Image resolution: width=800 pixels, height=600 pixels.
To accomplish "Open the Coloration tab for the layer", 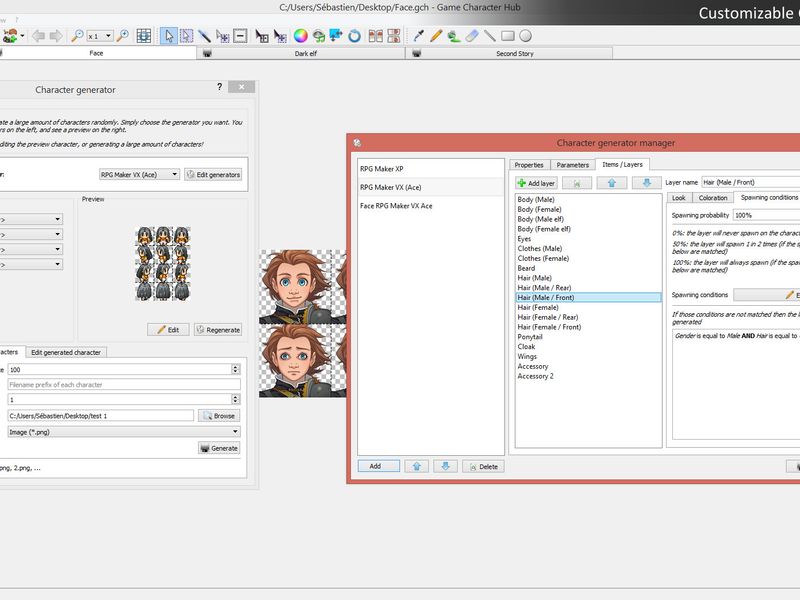I will [x=713, y=198].
